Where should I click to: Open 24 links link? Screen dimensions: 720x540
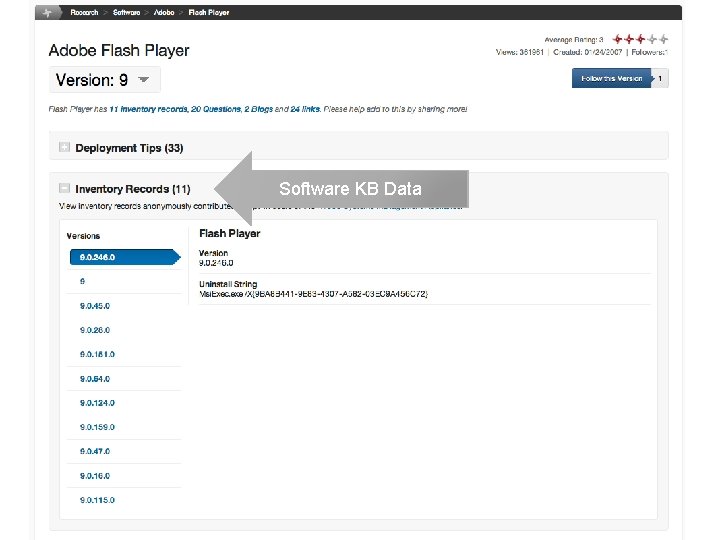[305, 109]
